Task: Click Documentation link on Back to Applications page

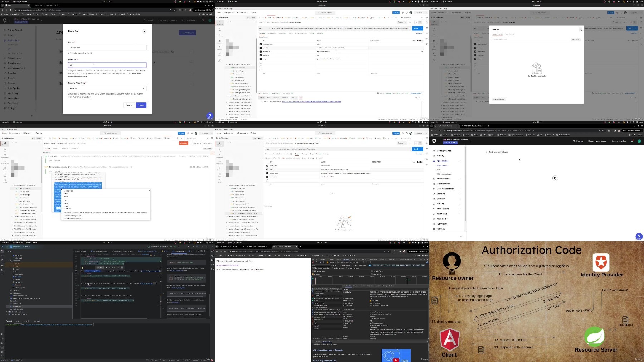Action: point(619,141)
